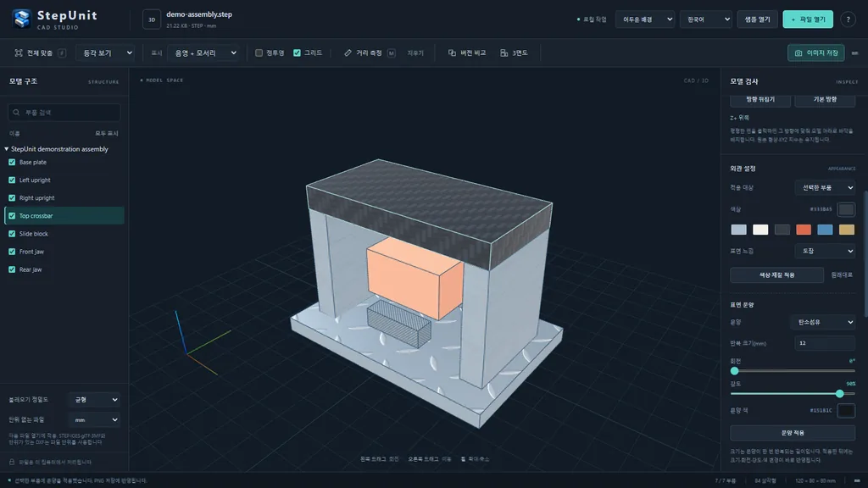Open the apply target (선택한 부품) dropdown
868x488 pixels.
click(x=825, y=187)
